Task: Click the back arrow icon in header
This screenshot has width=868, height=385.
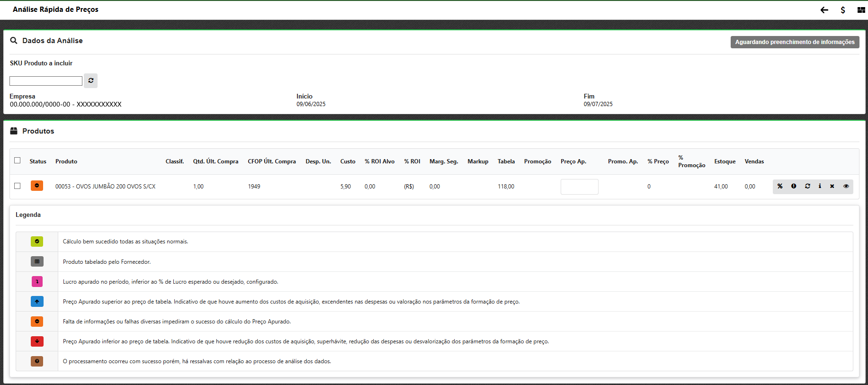Action: (824, 10)
